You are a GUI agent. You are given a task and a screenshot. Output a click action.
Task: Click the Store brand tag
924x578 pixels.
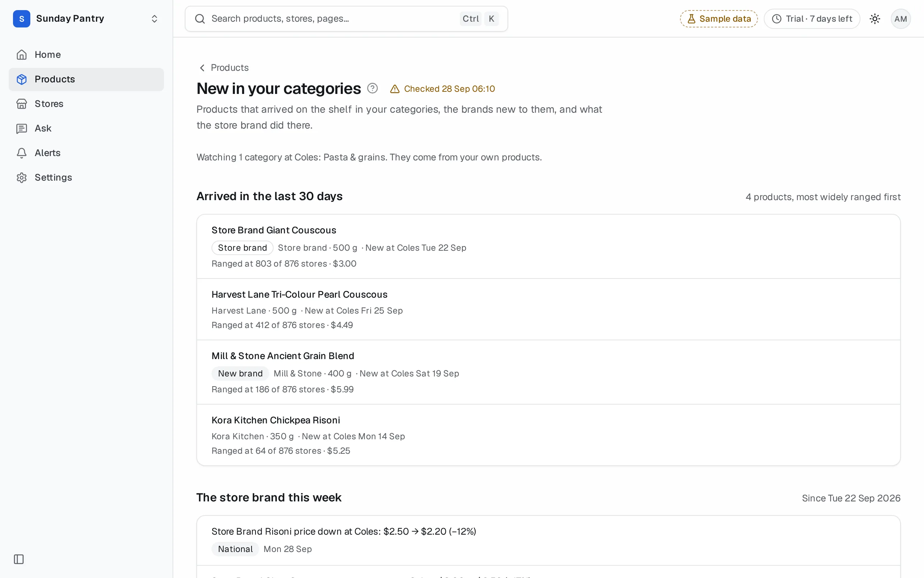coord(242,248)
